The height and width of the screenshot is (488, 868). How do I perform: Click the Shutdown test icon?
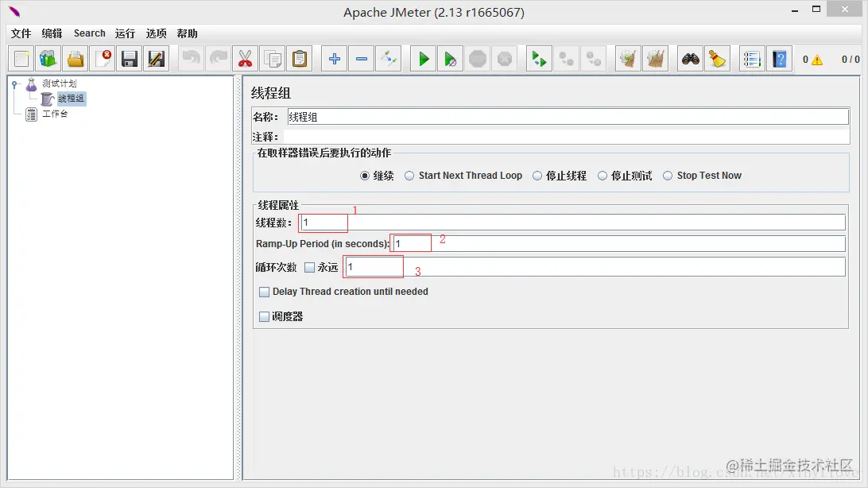pos(505,59)
